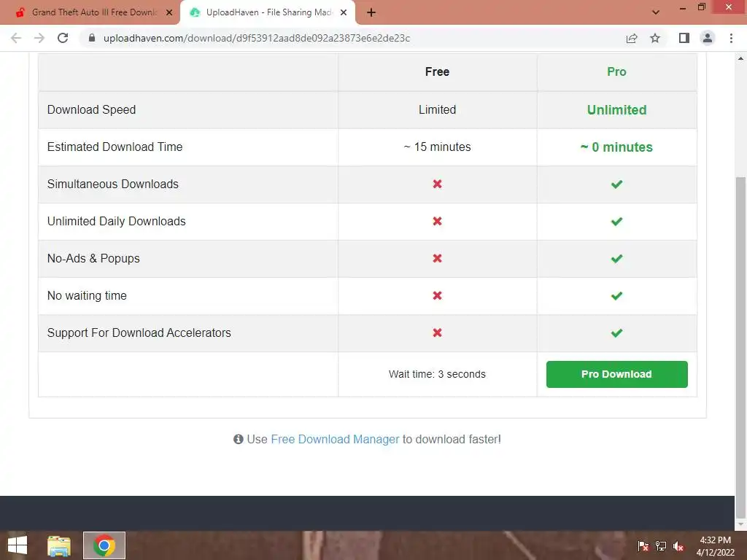The image size is (747, 560).
Task: Select the No-Ads & Popups label
Action: (x=93, y=258)
